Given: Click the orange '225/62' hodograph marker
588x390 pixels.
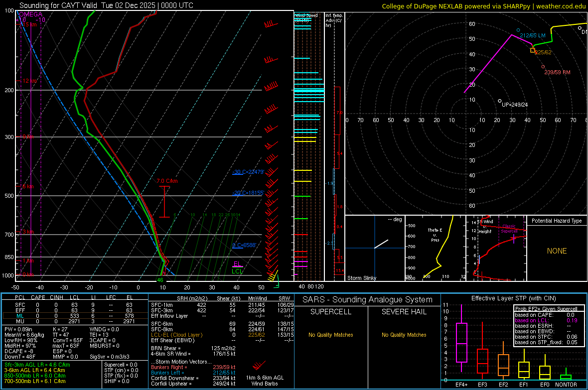Looking at the screenshot, I should (533, 50).
